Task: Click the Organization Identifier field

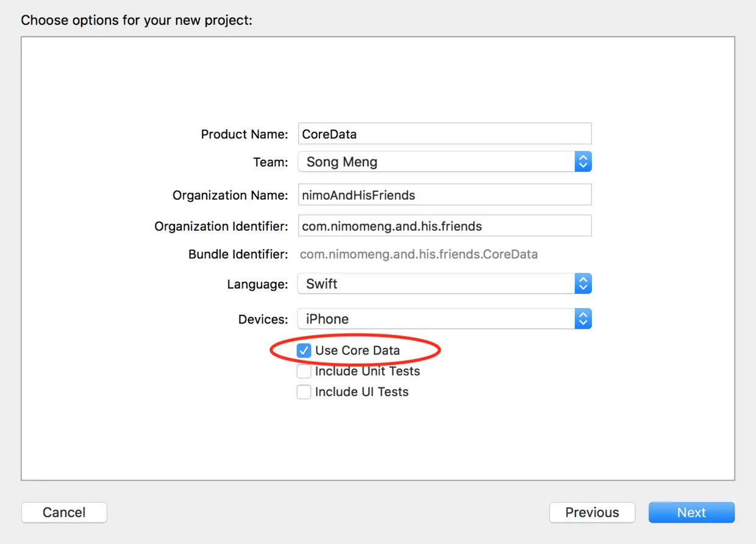Action: pos(444,226)
